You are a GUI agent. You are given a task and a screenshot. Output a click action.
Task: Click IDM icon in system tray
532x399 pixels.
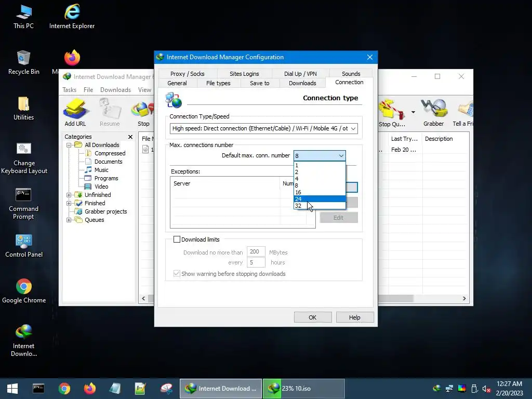click(436, 389)
